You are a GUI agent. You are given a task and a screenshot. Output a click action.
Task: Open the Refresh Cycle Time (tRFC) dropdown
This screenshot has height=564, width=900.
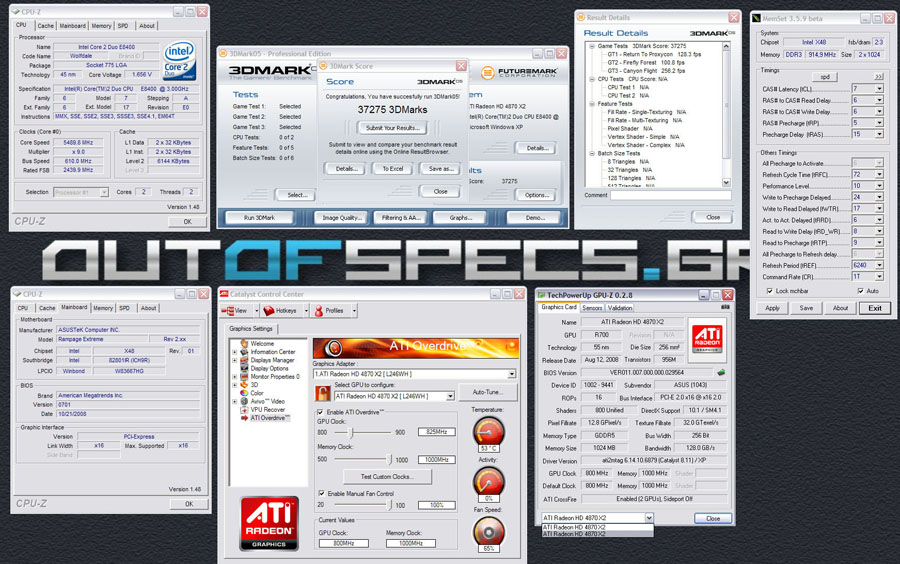click(x=879, y=174)
